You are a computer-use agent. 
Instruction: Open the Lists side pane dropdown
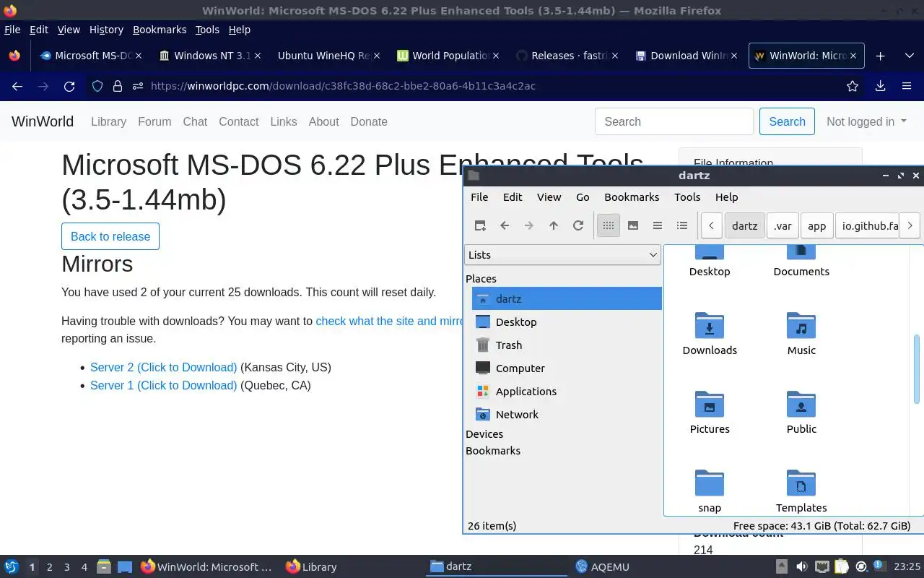[562, 254]
